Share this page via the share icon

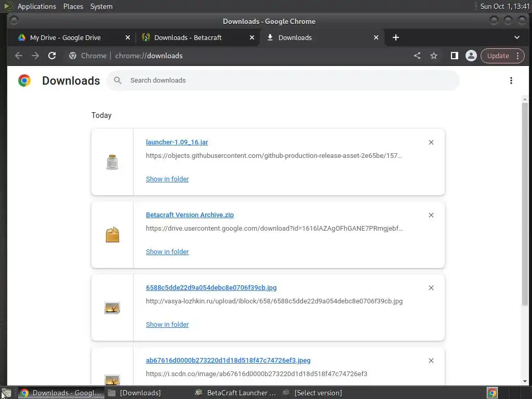pyautogui.click(x=417, y=56)
